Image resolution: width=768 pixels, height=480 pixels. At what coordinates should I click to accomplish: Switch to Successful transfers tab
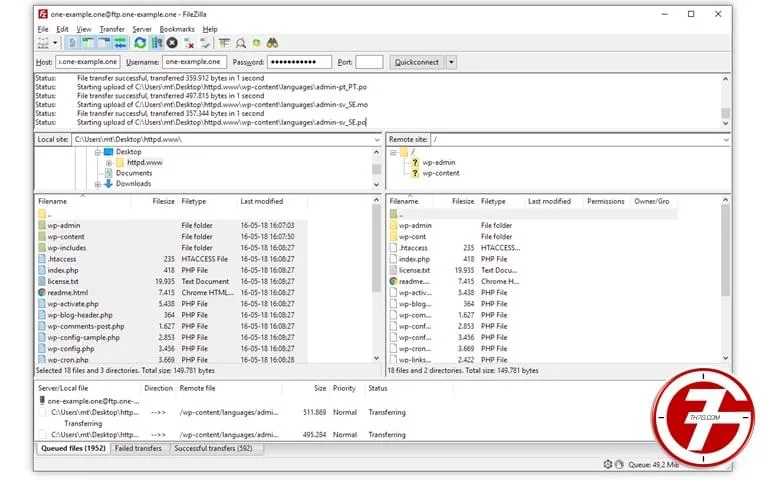[213, 449]
